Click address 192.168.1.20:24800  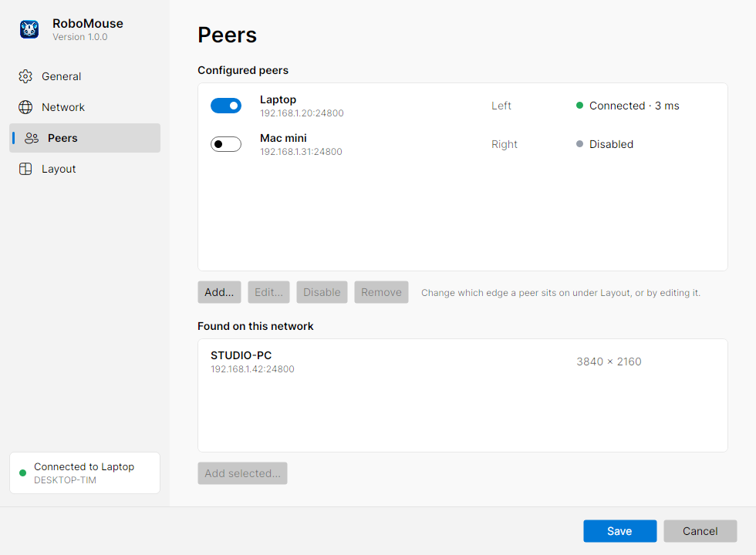click(x=302, y=113)
